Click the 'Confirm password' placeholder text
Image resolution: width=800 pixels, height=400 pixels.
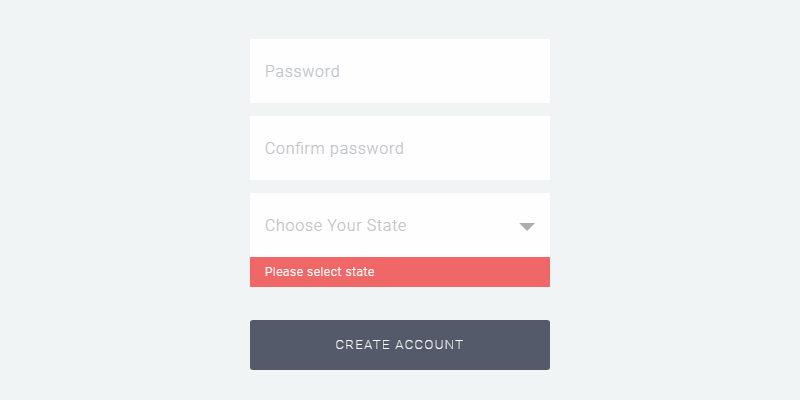click(334, 149)
